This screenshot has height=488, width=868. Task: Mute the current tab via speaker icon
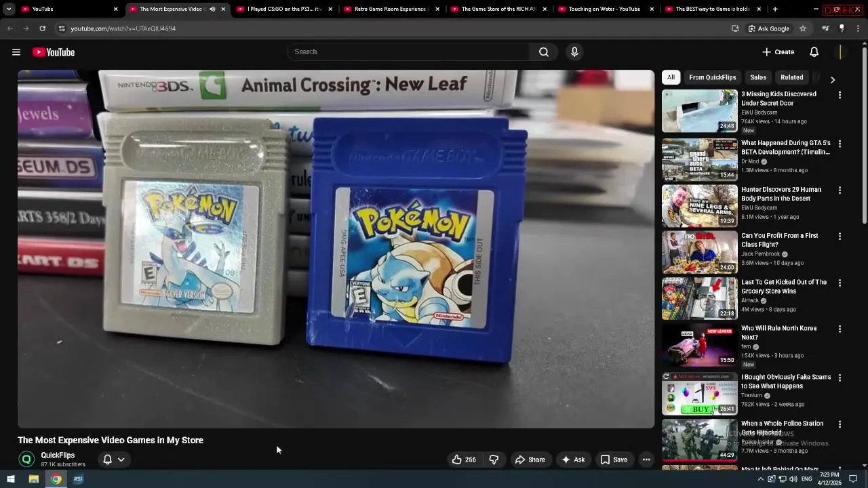click(x=212, y=9)
